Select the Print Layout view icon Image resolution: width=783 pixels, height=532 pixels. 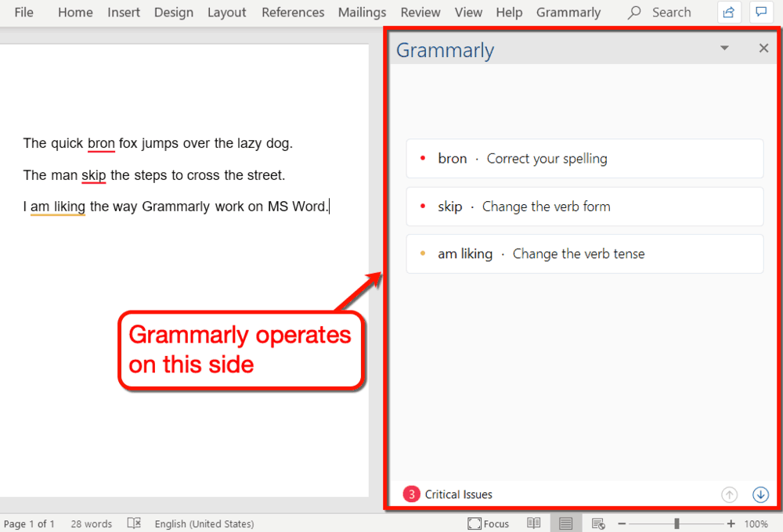click(566, 523)
